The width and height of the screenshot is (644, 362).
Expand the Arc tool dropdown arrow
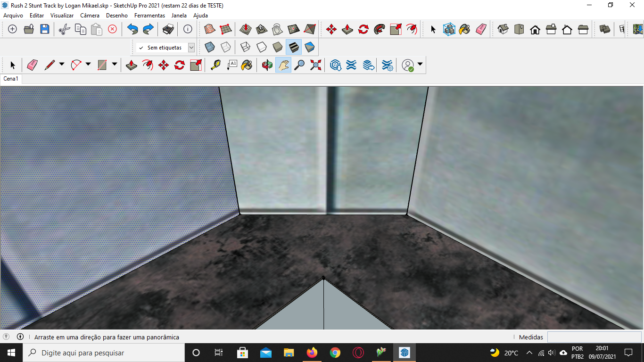pos(88,65)
